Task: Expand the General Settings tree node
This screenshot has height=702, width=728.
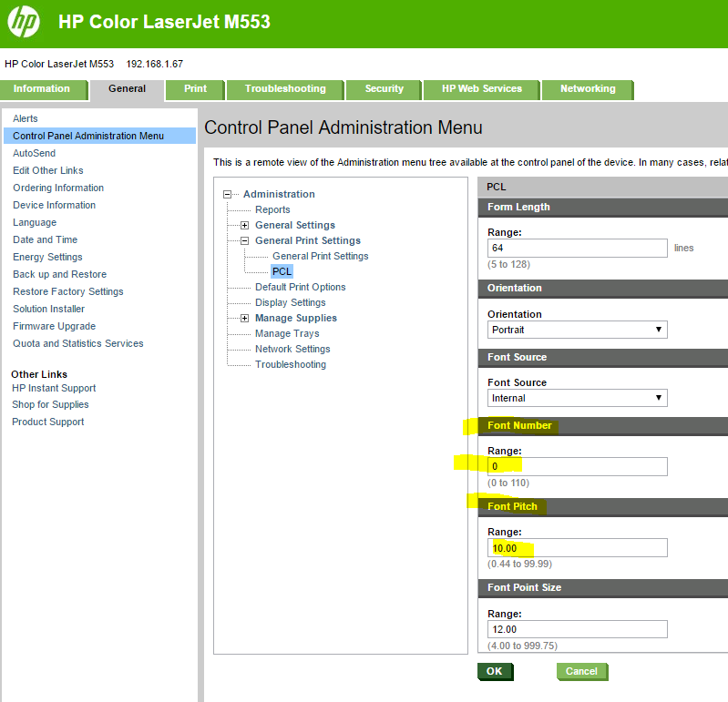Action: [x=244, y=225]
